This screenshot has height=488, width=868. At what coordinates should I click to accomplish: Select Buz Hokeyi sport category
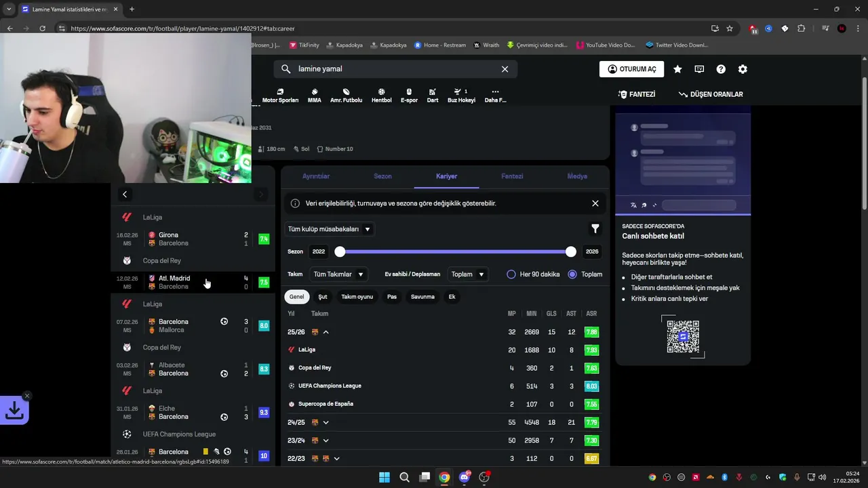tap(461, 96)
